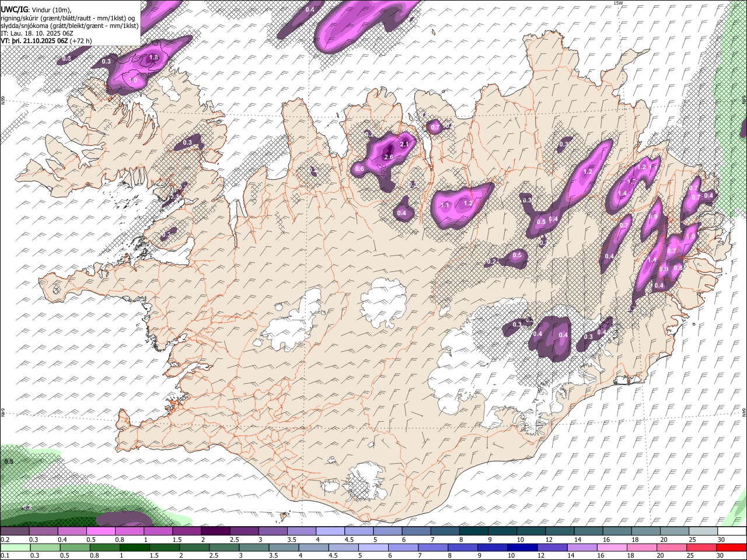Click the lightest green swatch between 0.1 and 0.3
The height and width of the screenshot is (560, 747).
[15, 547]
